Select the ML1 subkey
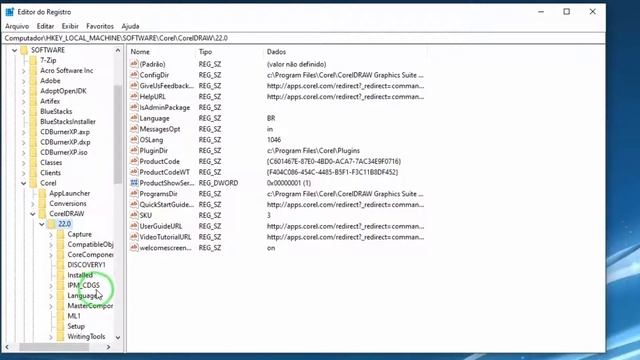This screenshot has height=360, width=640. (x=74, y=316)
